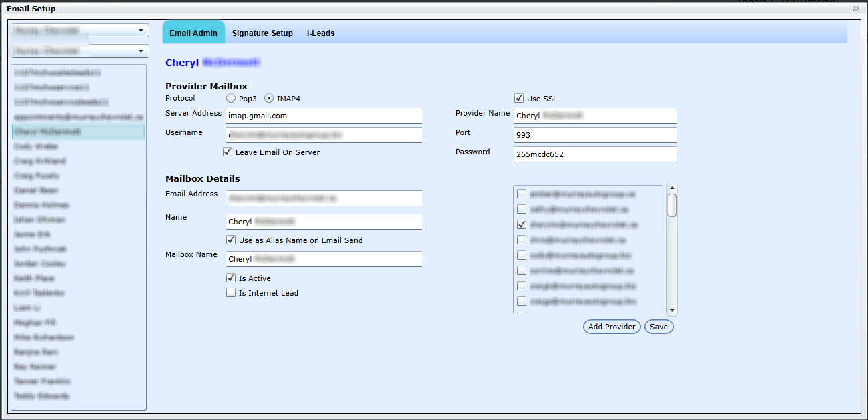Close the Email Setup dialog
868x420 pixels.
click(x=856, y=9)
